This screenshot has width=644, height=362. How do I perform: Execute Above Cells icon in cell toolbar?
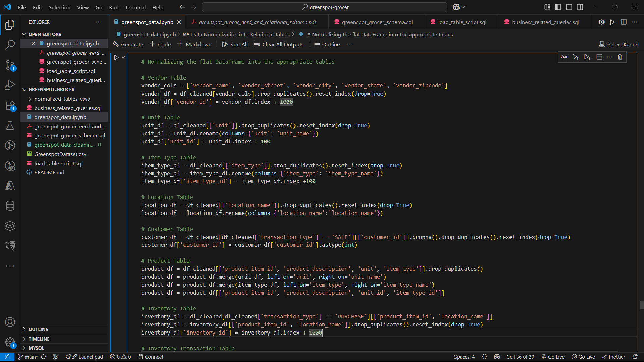pyautogui.click(x=576, y=57)
